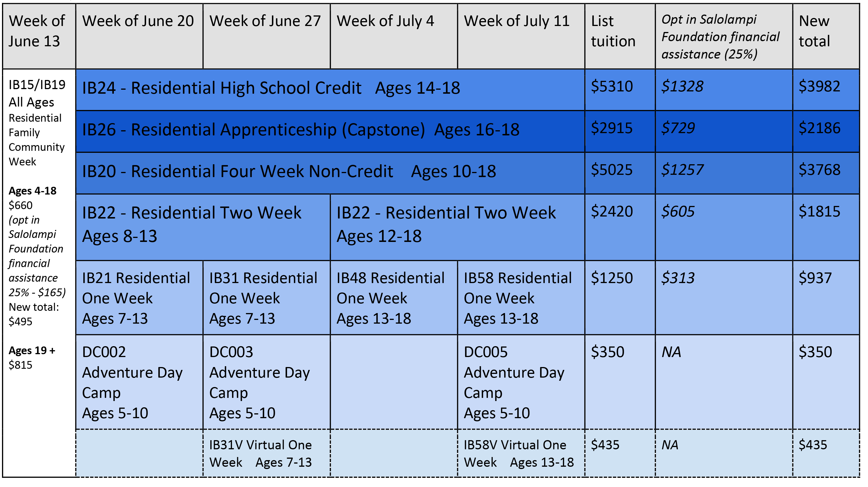Click the $5310 list tuition value
Viewport: 868px width, 487px height.
[612, 87]
